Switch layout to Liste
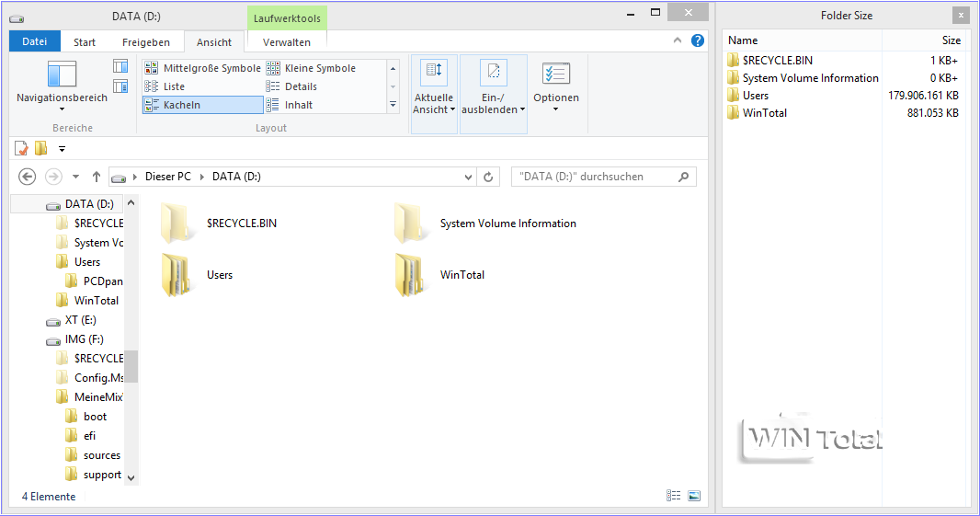 [165, 86]
